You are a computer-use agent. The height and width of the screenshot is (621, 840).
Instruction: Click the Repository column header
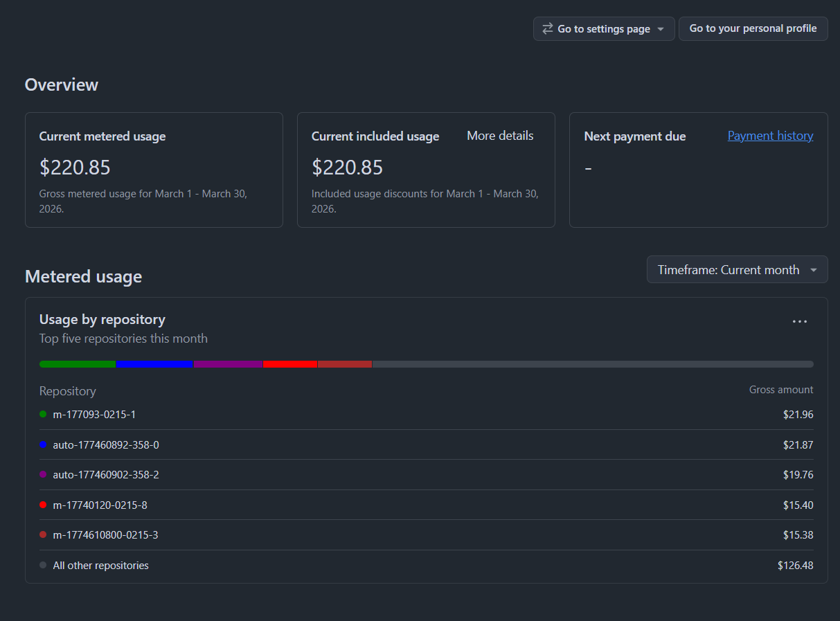[x=68, y=391]
